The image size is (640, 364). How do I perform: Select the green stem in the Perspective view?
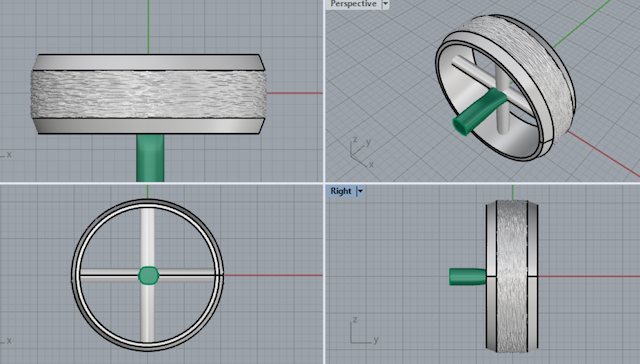point(479,112)
